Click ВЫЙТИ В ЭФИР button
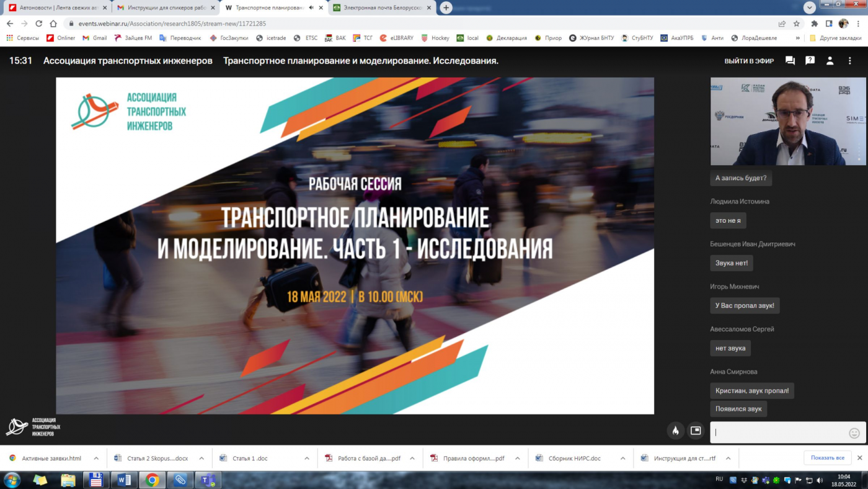Screen dimensions: 868x489 (750, 61)
